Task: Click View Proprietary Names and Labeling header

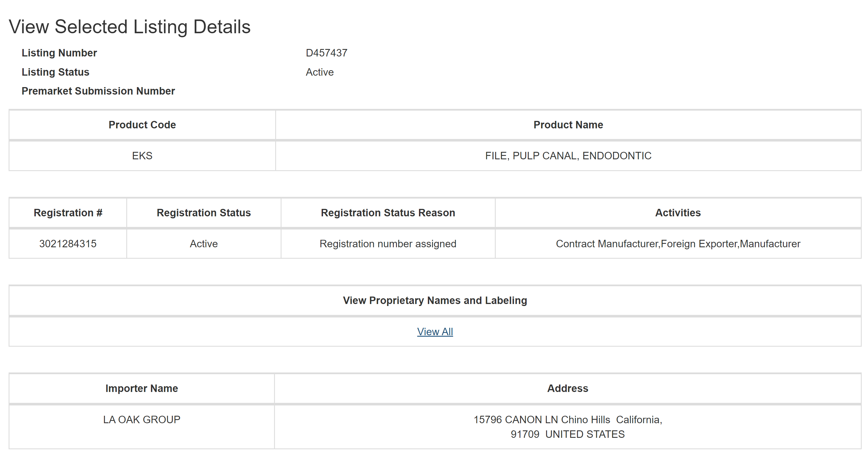Action: pos(435,300)
